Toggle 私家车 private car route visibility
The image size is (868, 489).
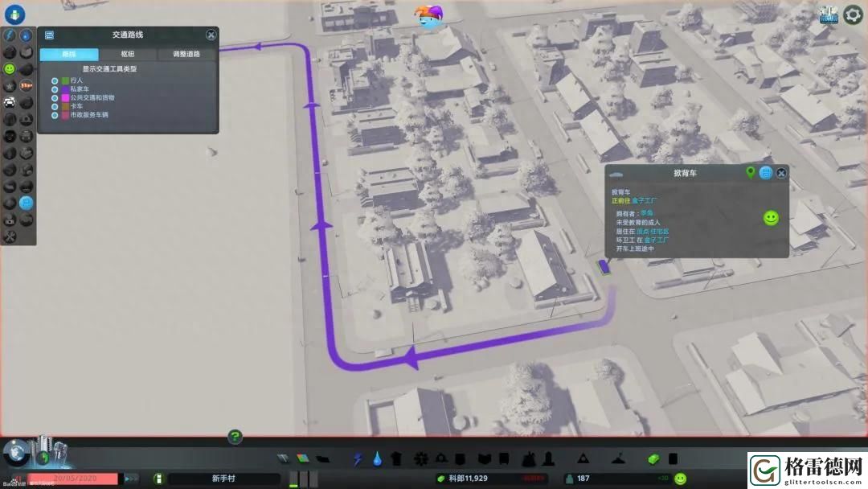pyautogui.click(x=55, y=89)
